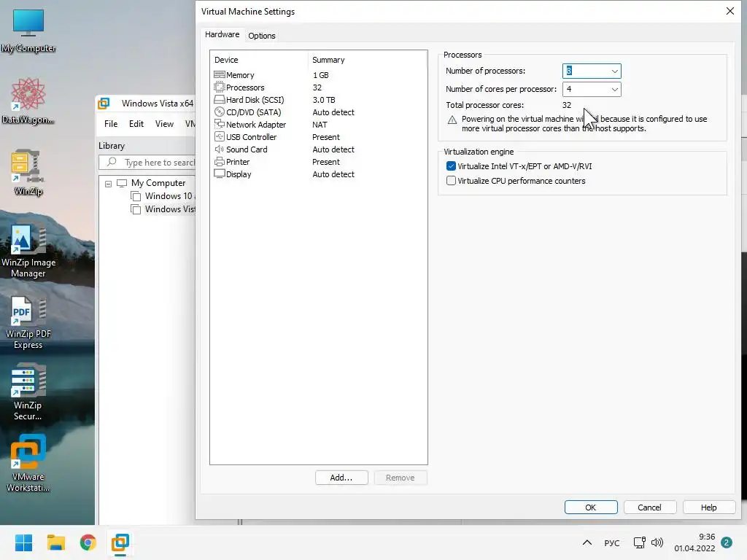Viewport: 747px width, 560px height.
Task: Click the volume speaker tray icon
Action: point(657,542)
